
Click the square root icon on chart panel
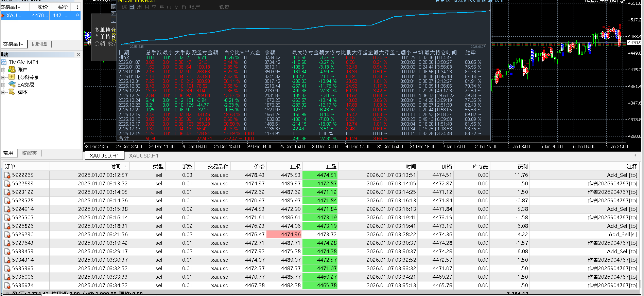click(x=114, y=20)
